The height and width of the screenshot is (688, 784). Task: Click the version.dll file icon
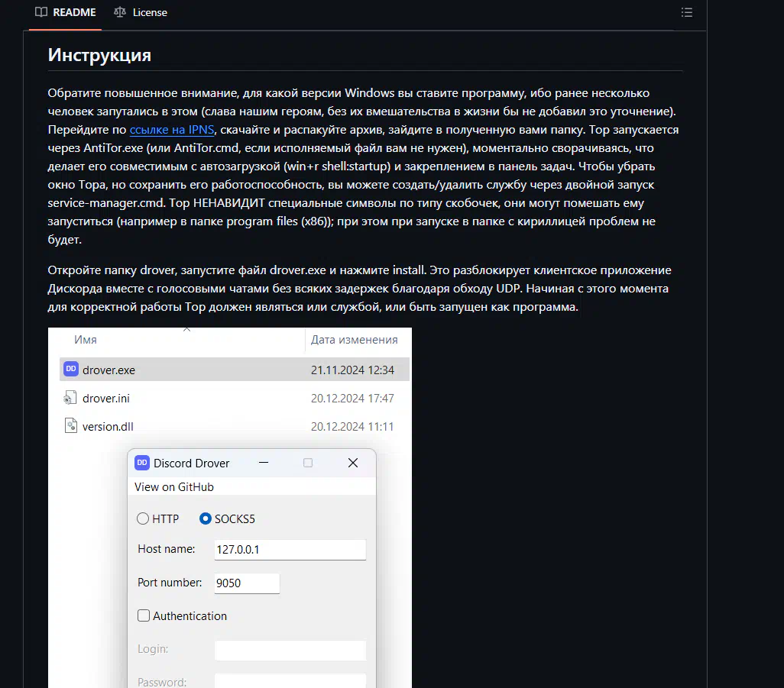tap(71, 425)
